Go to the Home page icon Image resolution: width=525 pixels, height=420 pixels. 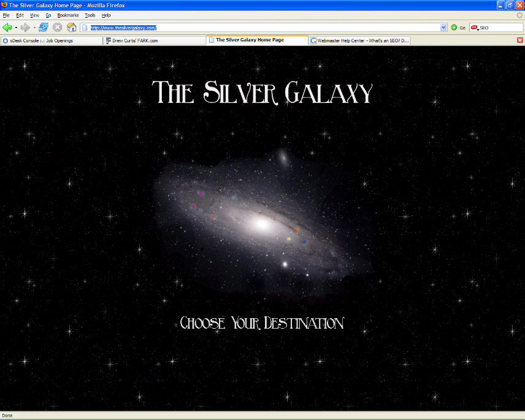(71, 28)
